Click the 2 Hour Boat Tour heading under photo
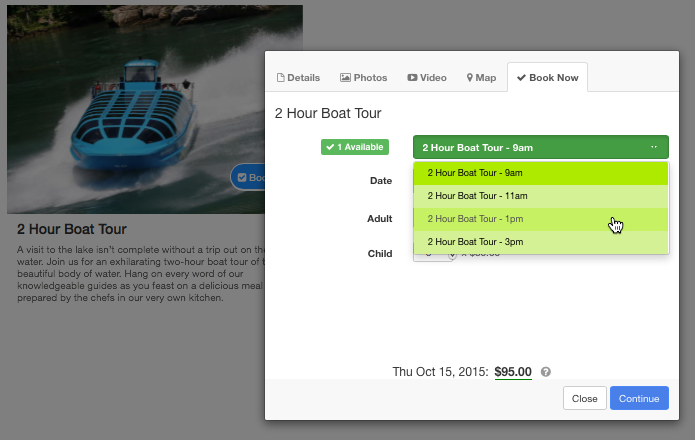The width and height of the screenshot is (695, 440). (72, 229)
